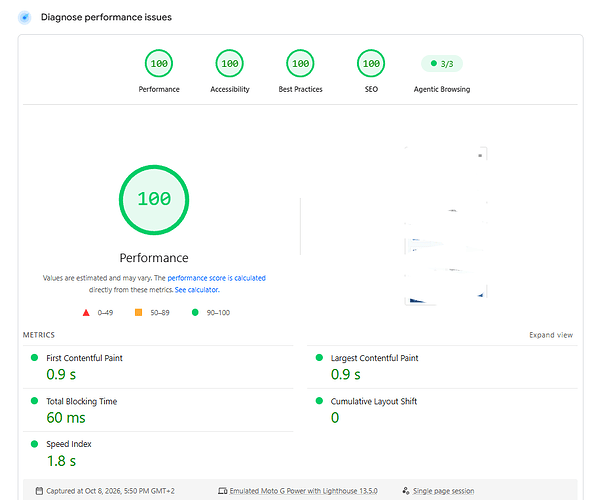Click the 60 ms value
This screenshot has width=611, height=500.
(66, 418)
